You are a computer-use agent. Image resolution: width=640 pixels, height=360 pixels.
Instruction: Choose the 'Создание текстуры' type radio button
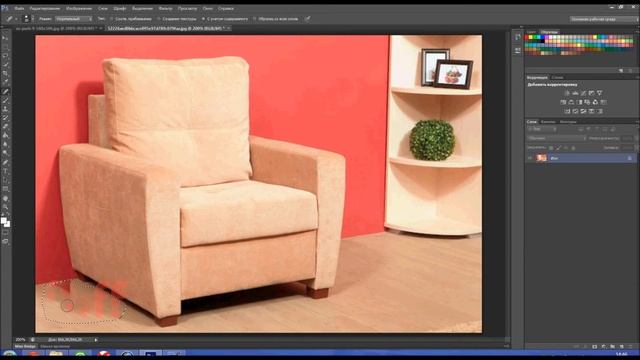pos(159,19)
